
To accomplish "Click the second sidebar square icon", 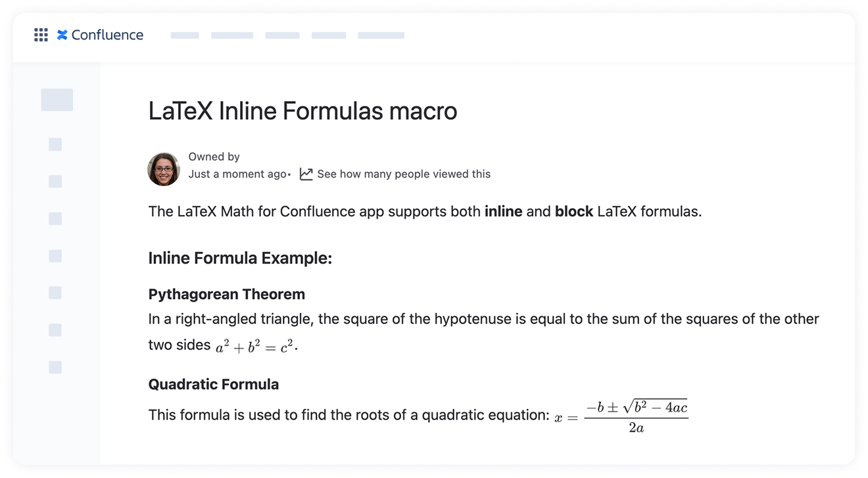I will click(x=55, y=144).
